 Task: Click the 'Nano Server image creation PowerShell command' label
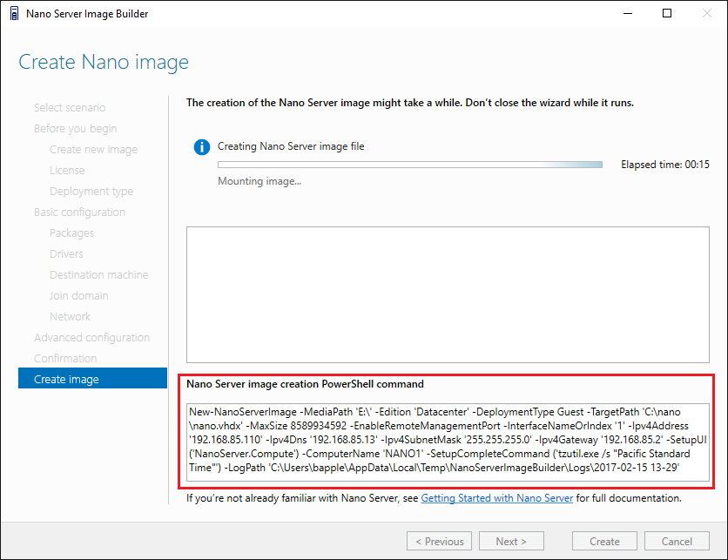coord(305,384)
